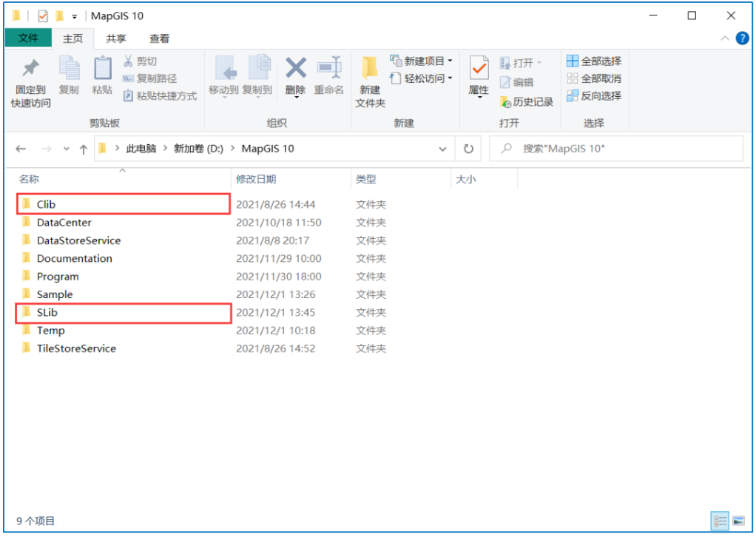
Task: Click Invert selection (反向选择)
Action: [594, 96]
